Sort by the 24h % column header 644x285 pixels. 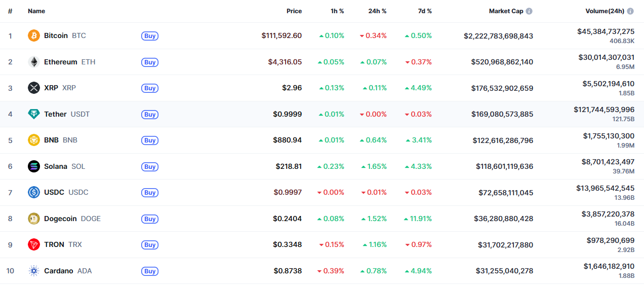[x=377, y=11]
